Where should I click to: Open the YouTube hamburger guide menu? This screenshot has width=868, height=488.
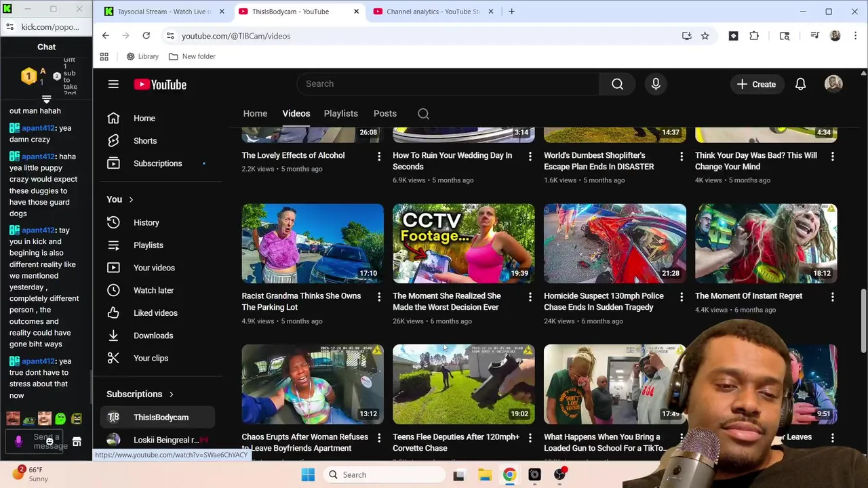click(113, 85)
